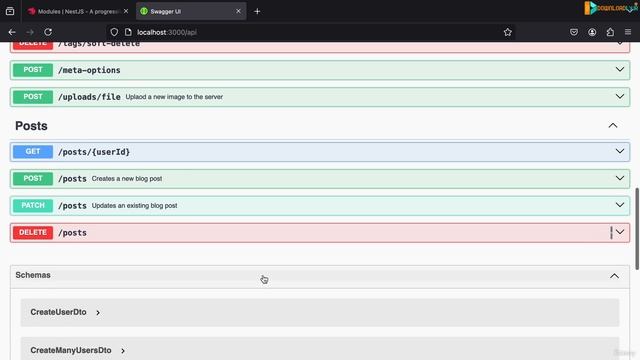The height and width of the screenshot is (360, 640).
Task: Click the PATCH method badge
Action: (33, 205)
